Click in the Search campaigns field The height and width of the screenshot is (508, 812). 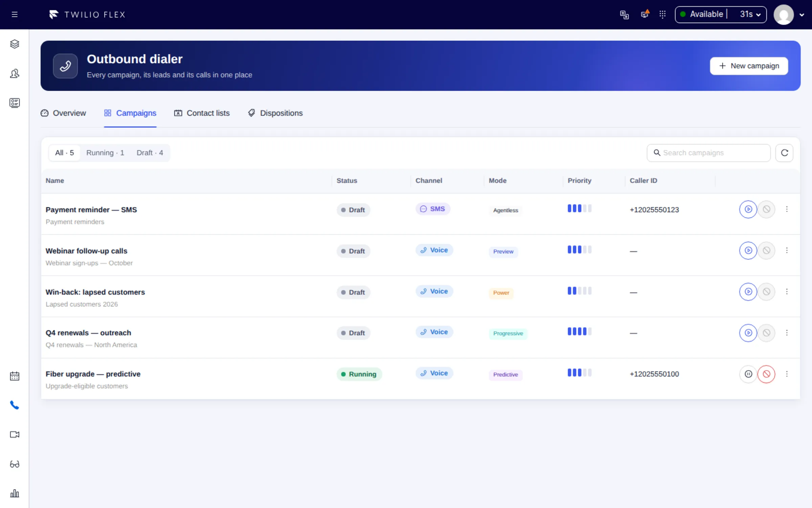[708, 153]
